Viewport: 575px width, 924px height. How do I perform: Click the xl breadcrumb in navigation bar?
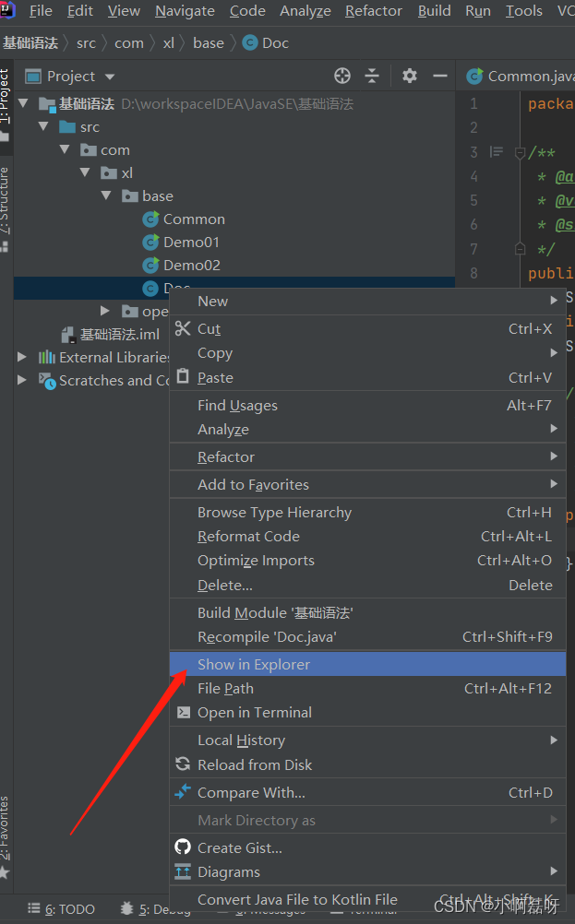(169, 43)
